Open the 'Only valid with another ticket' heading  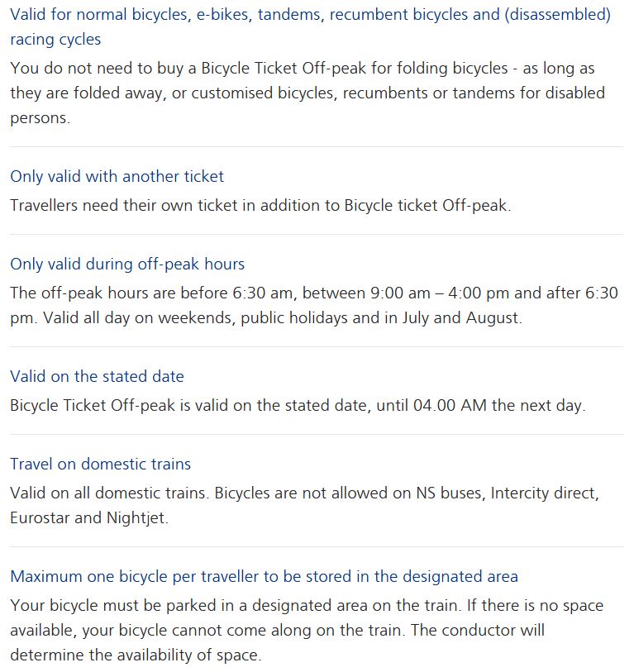click(x=117, y=176)
